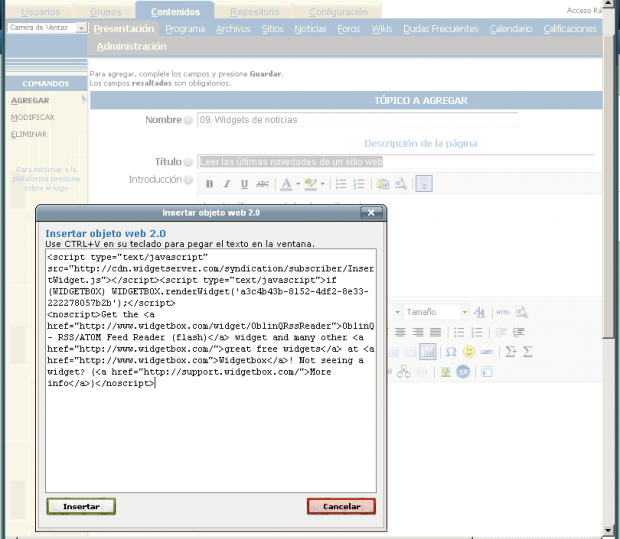Open the Configuración tab

(338, 12)
